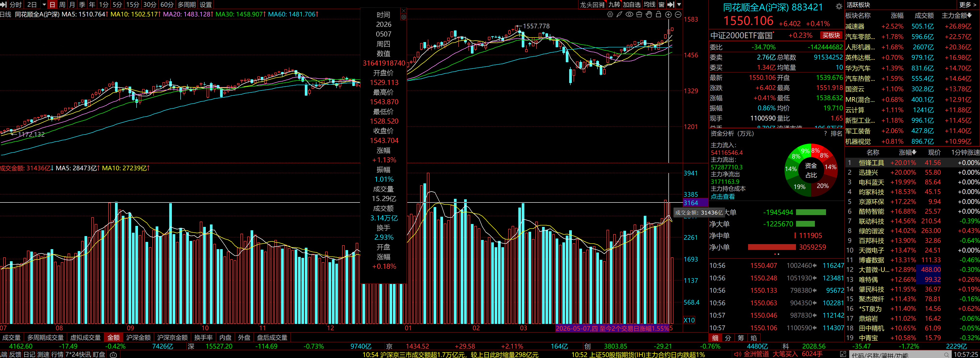Click the 买板块 button

coord(831,35)
